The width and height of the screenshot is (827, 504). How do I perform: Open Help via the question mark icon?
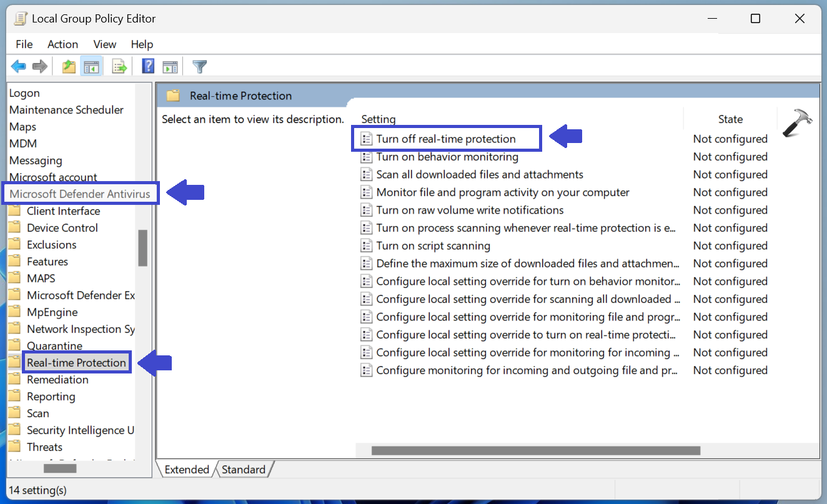(x=148, y=66)
